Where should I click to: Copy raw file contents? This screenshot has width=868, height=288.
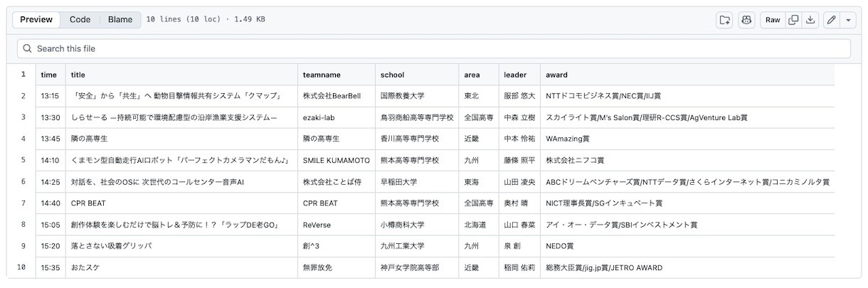coord(793,20)
